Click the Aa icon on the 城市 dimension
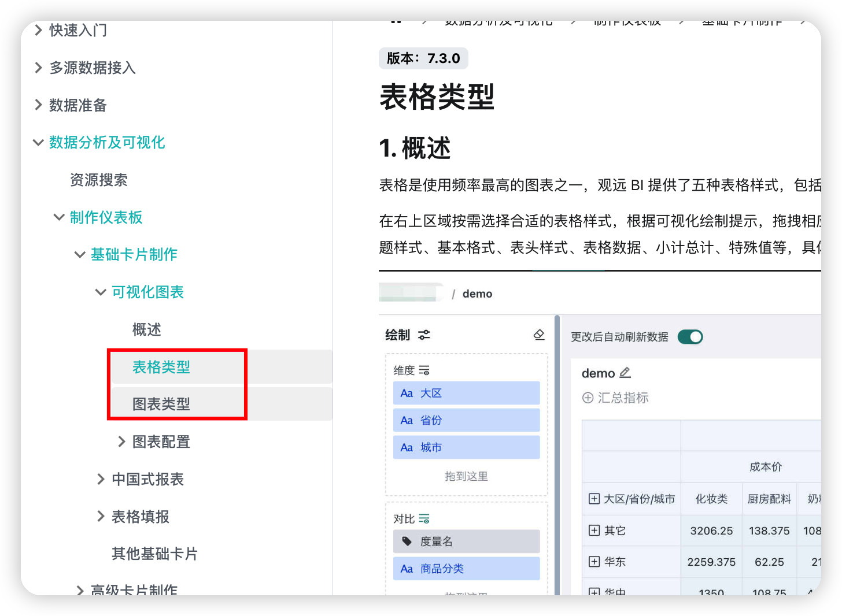 coord(407,447)
